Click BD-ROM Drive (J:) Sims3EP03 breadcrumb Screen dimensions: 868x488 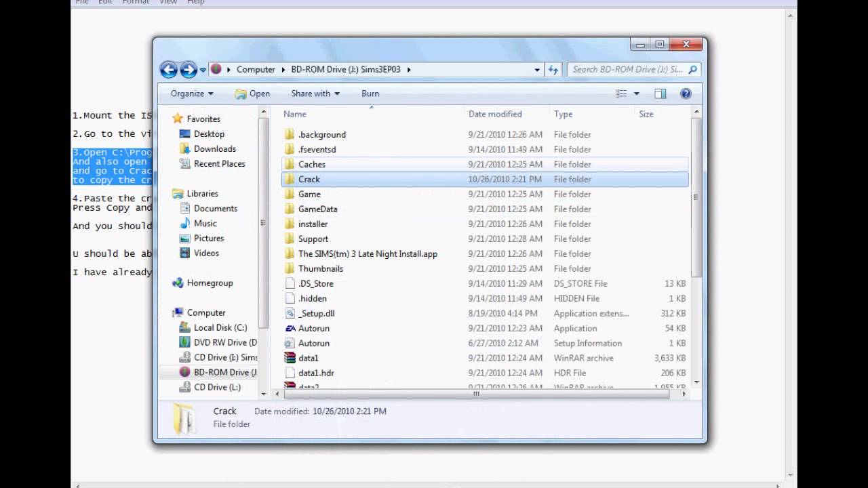[347, 69]
